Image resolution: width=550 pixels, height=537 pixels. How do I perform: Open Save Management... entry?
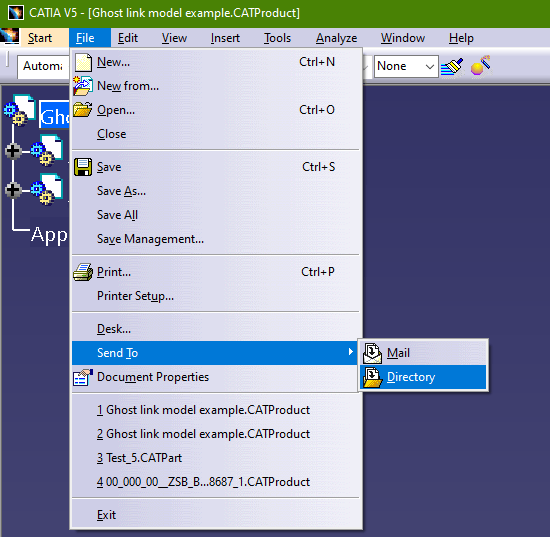[x=215, y=239]
